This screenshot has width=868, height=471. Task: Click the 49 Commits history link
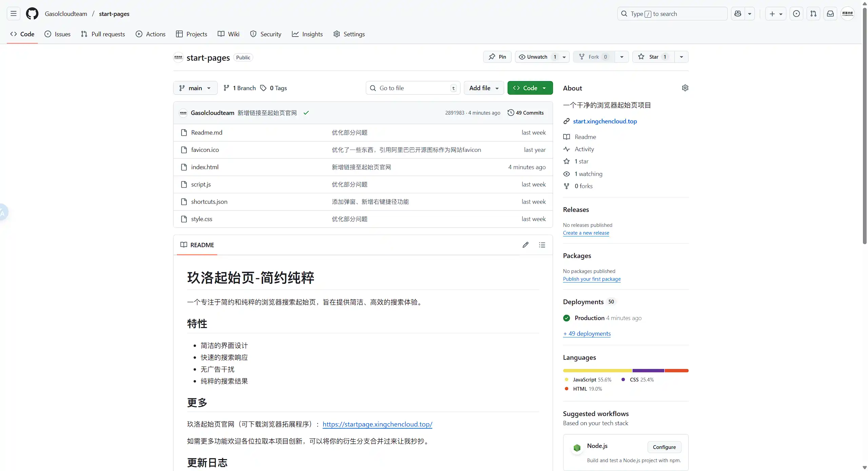click(x=526, y=113)
